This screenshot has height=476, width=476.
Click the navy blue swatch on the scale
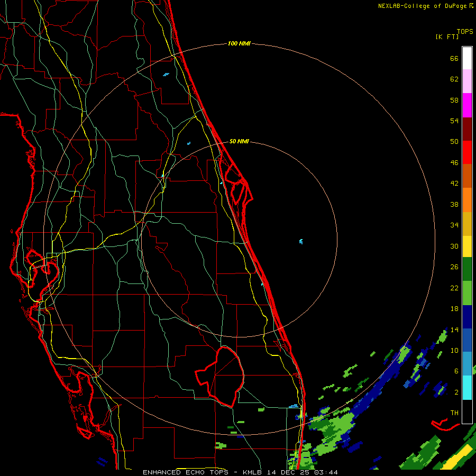(x=467, y=317)
